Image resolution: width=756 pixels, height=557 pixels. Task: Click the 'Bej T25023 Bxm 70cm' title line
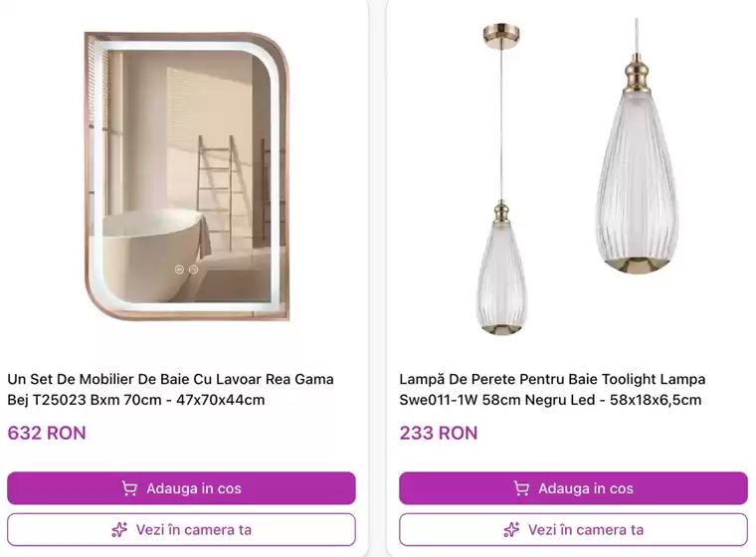point(136,400)
